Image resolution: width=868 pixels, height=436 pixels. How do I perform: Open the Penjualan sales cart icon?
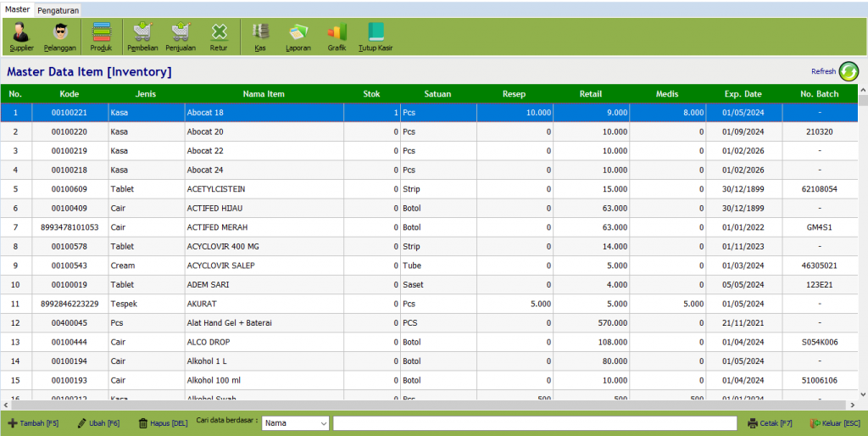coord(181,36)
